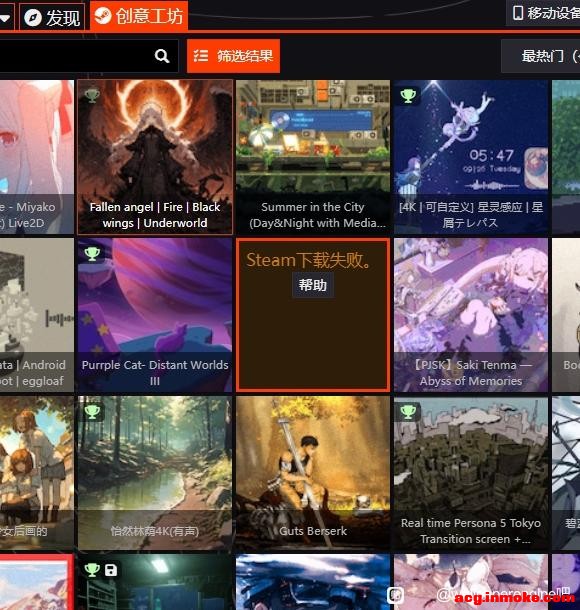This screenshot has height=610, width=580.
Task: Click trophy icon on Purrple Cat wallpaper
Action: 92,254
